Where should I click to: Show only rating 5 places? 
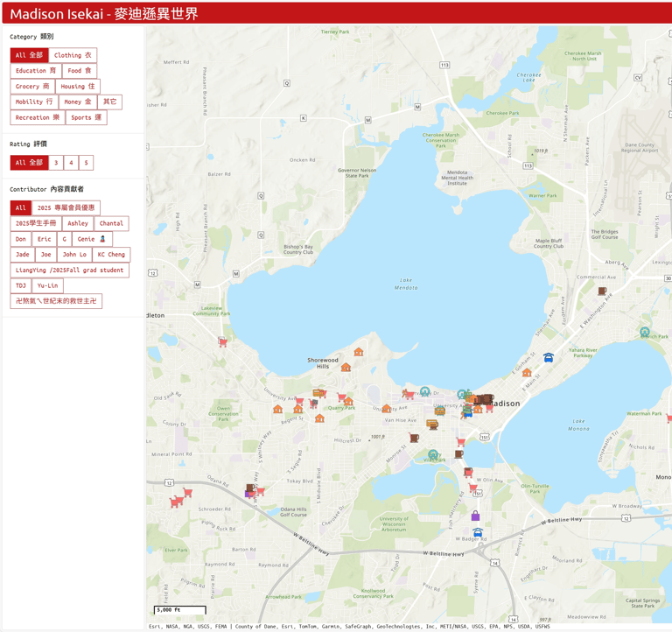tap(86, 163)
